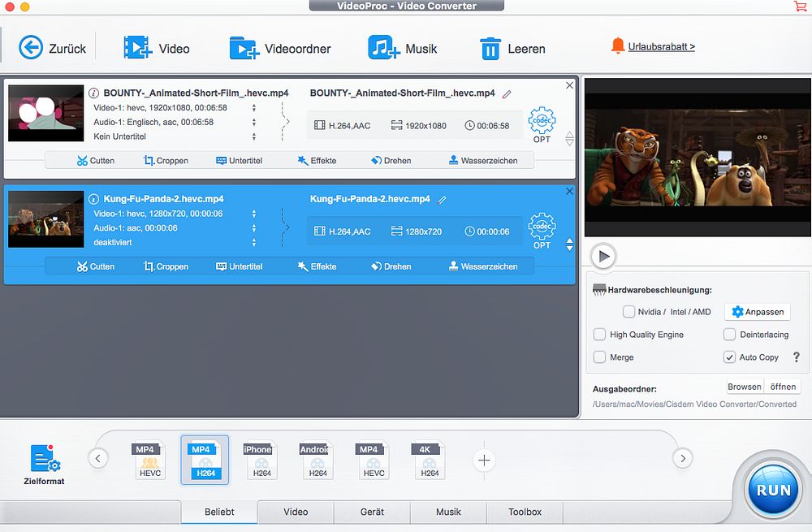Viewport: 812px width, 532px height.
Task: Apply Effekte to Kung-Fu-Panda-2
Action: click(x=317, y=266)
